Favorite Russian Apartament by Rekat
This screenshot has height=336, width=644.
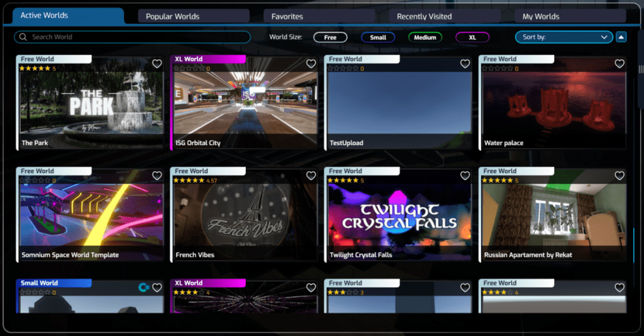click(x=619, y=176)
